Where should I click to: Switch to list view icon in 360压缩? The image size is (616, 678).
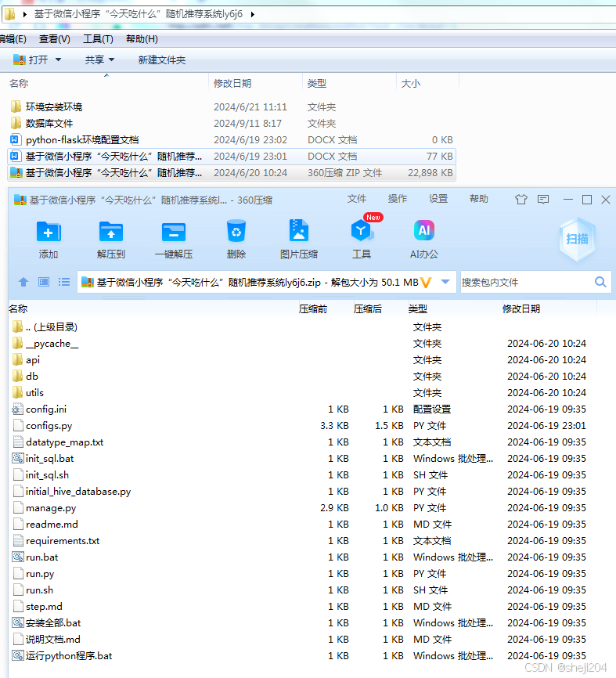coord(64,283)
